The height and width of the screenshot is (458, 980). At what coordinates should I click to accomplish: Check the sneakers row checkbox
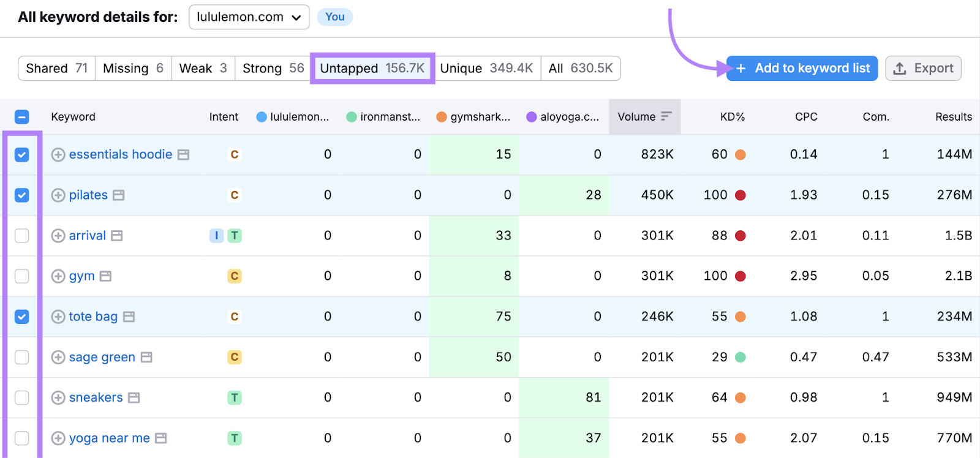point(22,397)
